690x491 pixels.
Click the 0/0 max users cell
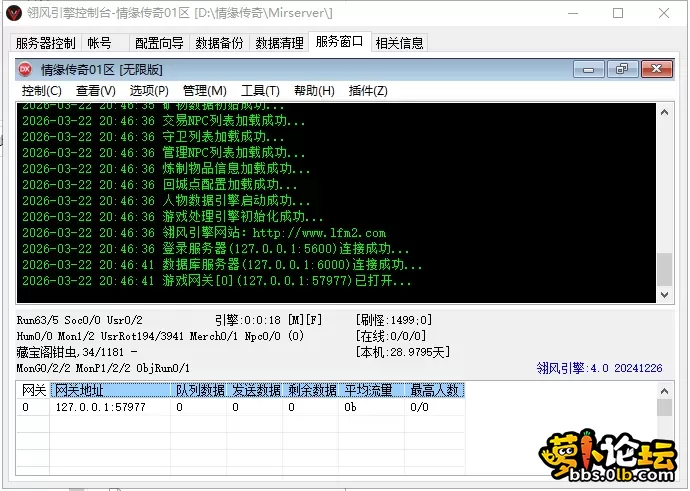pyautogui.click(x=434, y=407)
